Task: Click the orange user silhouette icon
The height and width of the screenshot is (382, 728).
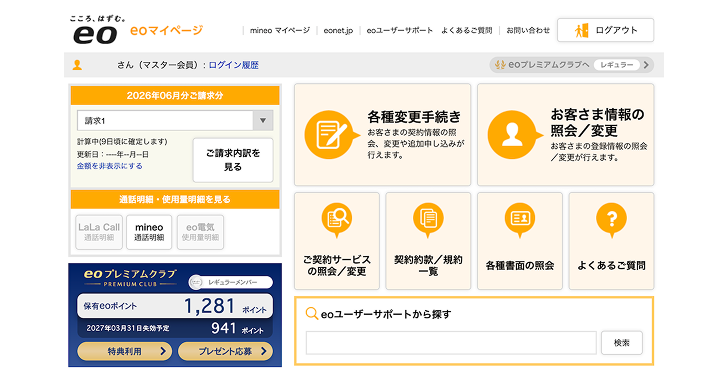Action: tap(77, 65)
